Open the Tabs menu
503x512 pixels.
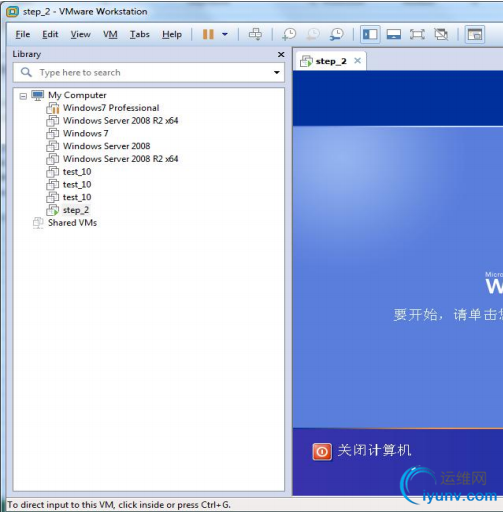pyautogui.click(x=139, y=34)
